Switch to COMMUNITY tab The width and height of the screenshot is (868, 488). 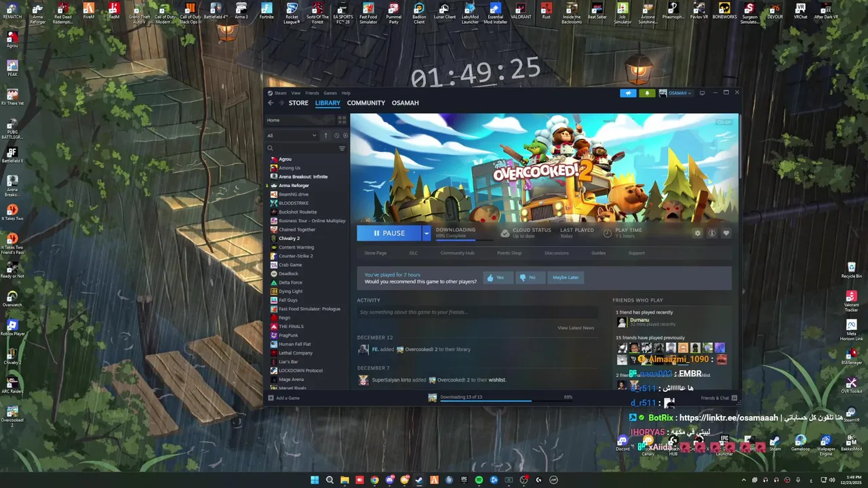pos(366,103)
